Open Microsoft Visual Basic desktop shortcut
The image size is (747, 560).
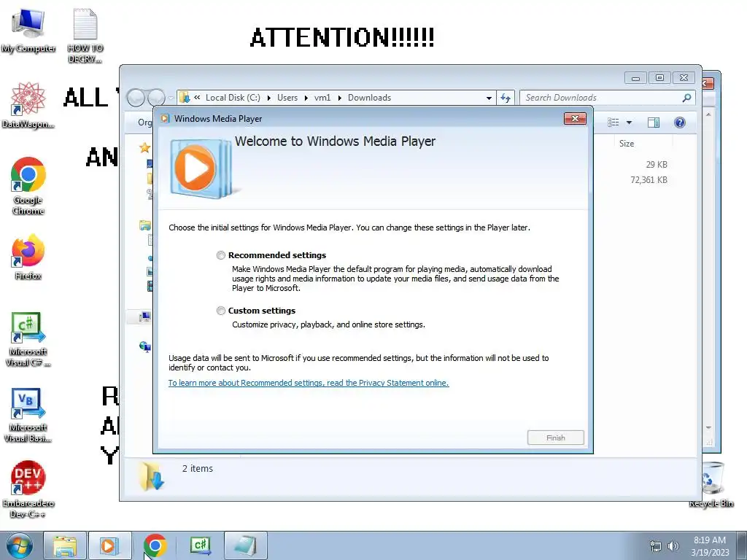coord(28,415)
